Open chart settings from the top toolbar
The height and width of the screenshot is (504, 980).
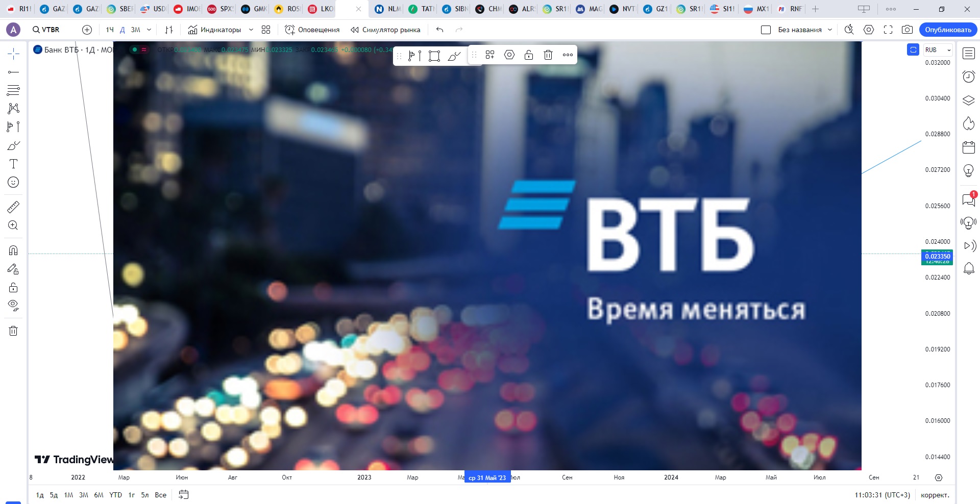coord(868,30)
